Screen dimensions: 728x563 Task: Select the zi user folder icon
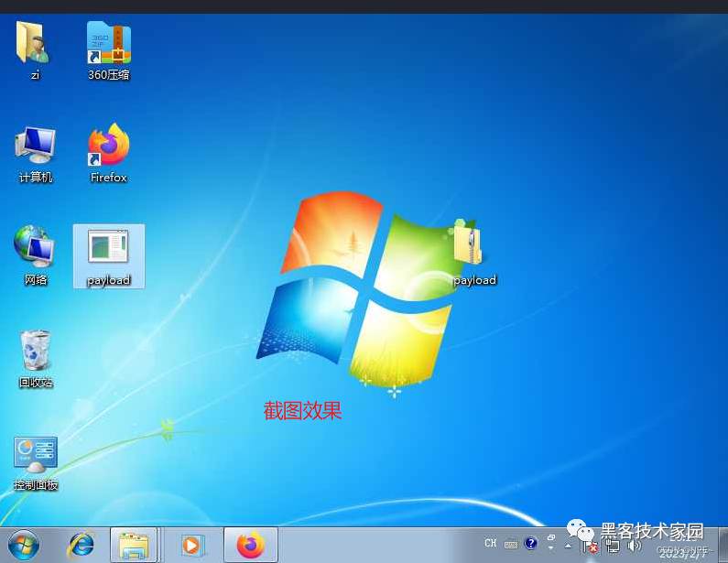[x=35, y=50]
